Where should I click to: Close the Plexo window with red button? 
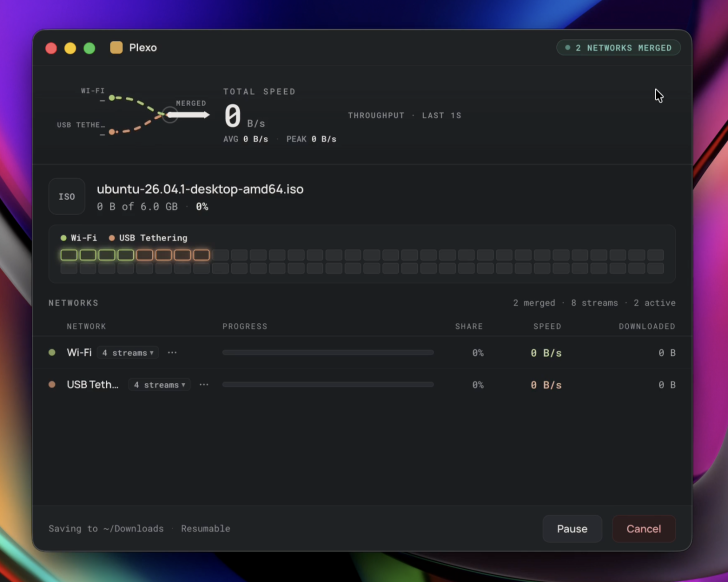51,48
